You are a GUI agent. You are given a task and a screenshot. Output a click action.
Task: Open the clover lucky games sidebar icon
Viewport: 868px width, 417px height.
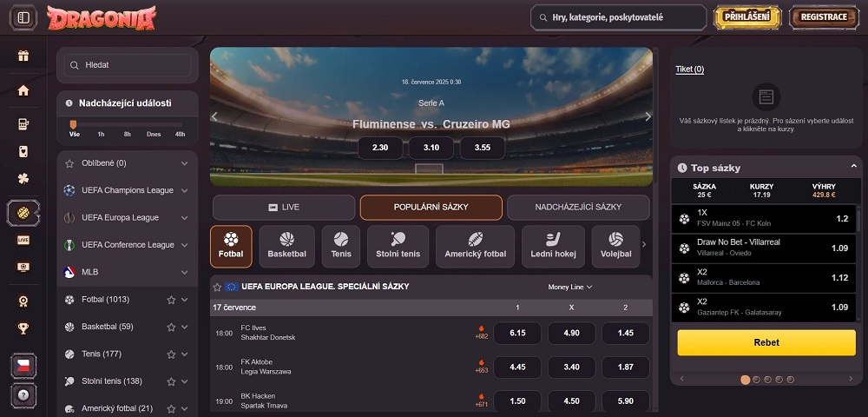(x=23, y=179)
